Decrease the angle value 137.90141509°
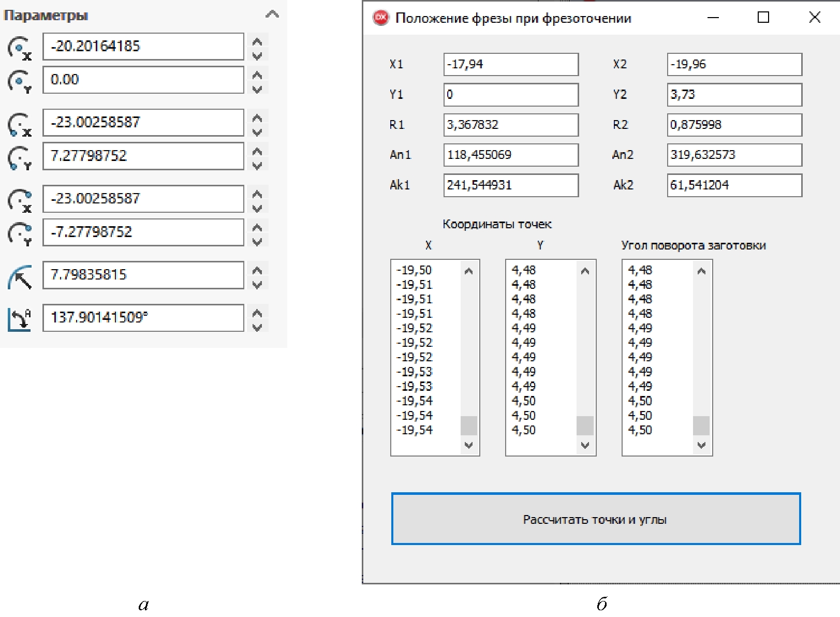 (x=257, y=327)
